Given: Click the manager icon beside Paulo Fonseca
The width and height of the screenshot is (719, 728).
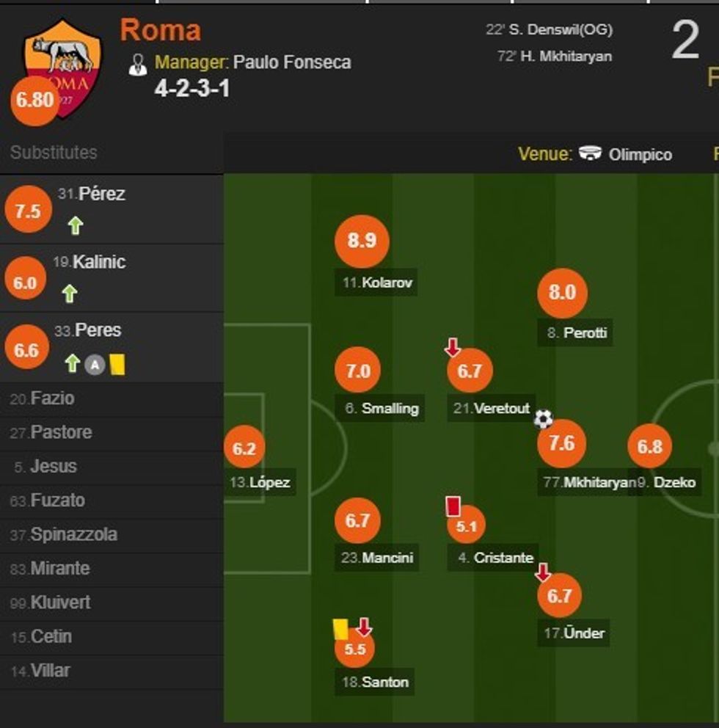Looking at the screenshot, I should [138, 62].
